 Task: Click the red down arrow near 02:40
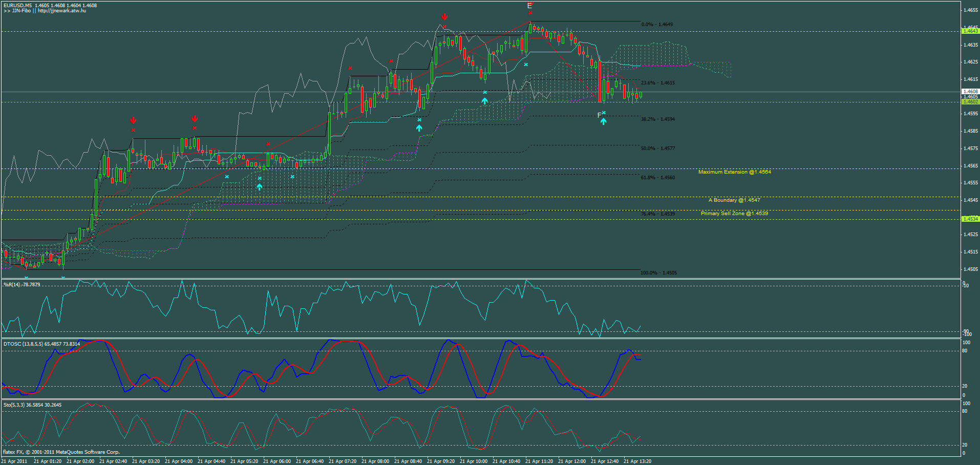click(133, 120)
